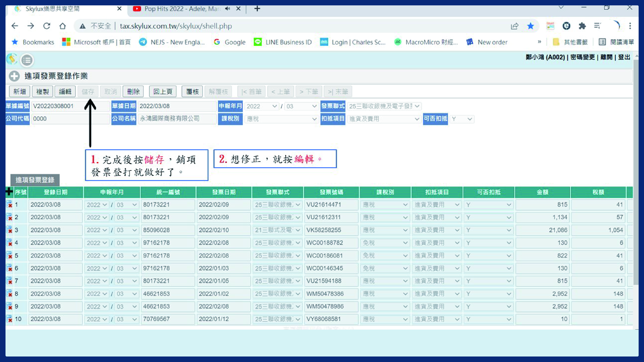Open the MacroMicro 財經 bookmark
Screen dimensions: 644x362
pyautogui.click(x=426, y=42)
